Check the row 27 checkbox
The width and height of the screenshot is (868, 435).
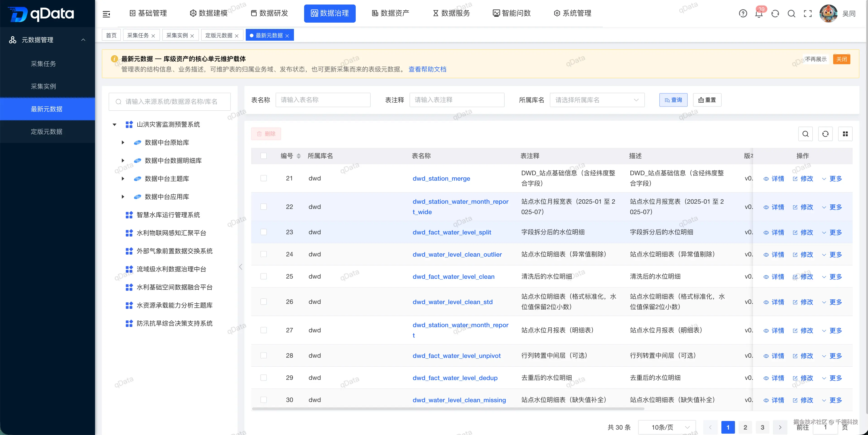pos(263,330)
